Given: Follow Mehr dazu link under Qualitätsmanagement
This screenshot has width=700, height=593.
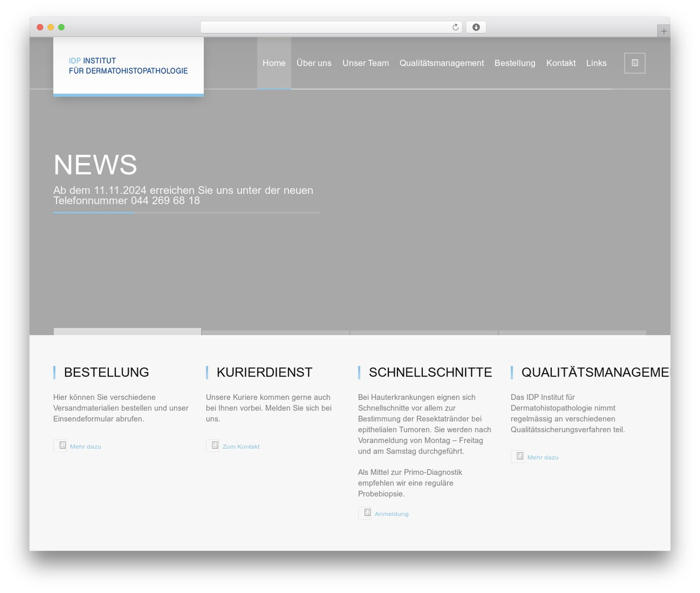Looking at the screenshot, I should pos(542,457).
